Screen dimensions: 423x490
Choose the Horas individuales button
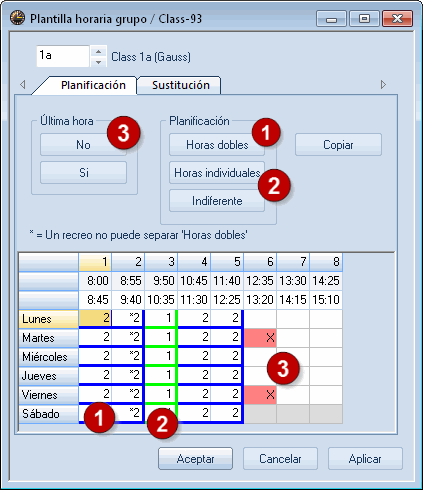click(x=217, y=173)
